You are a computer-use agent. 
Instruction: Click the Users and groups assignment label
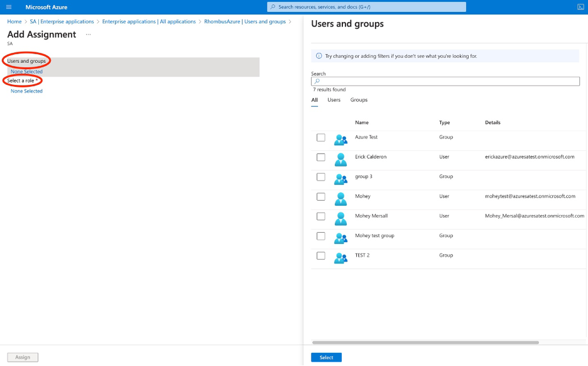(x=26, y=61)
